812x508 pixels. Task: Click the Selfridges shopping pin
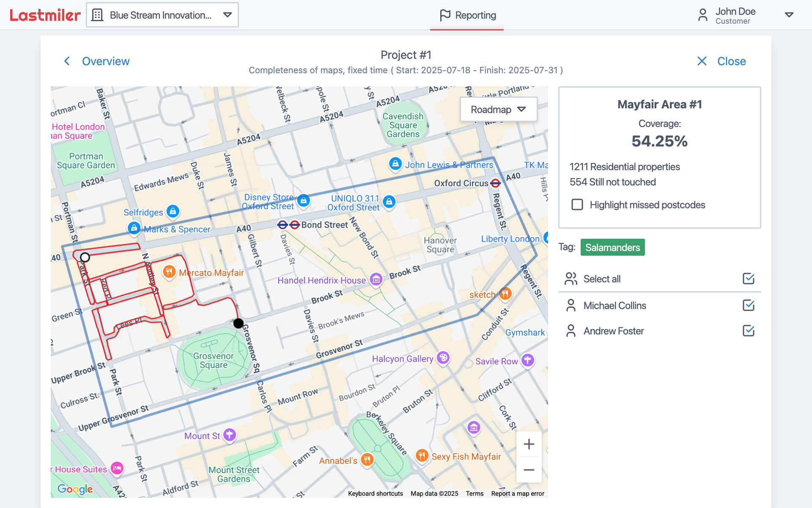click(173, 211)
